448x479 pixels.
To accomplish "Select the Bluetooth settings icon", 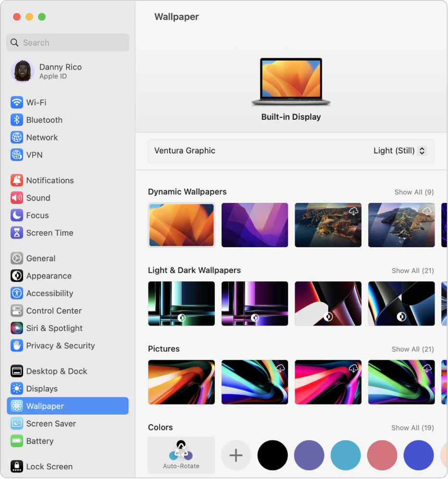I will pyautogui.click(x=16, y=120).
